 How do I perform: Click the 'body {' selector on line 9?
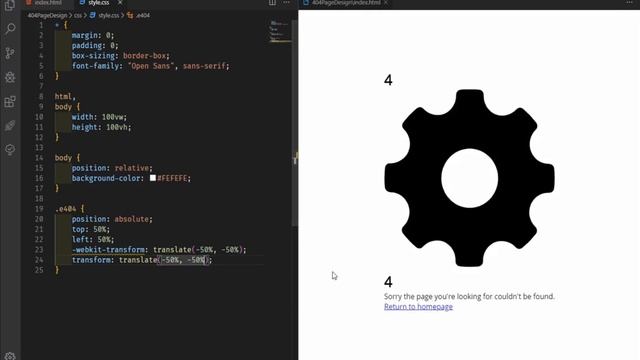(x=67, y=107)
